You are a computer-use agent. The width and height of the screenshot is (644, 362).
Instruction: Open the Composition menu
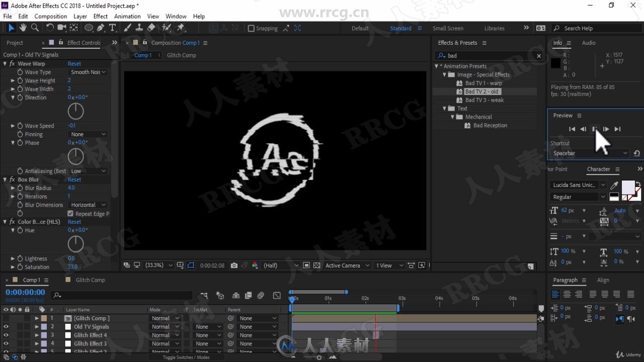[x=50, y=16]
